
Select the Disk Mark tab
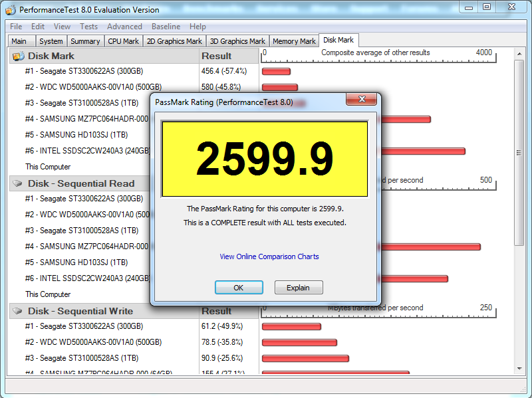pyautogui.click(x=338, y=40)
